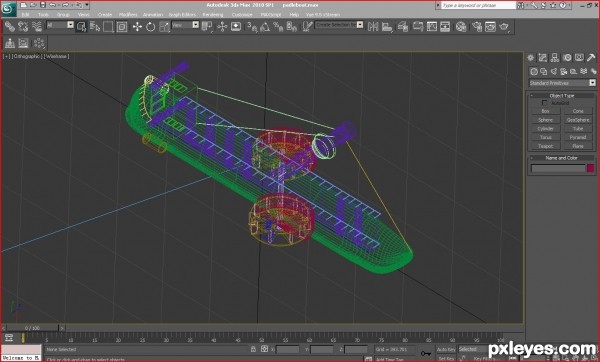Select the Lights category icon

(x=553, y=72)
